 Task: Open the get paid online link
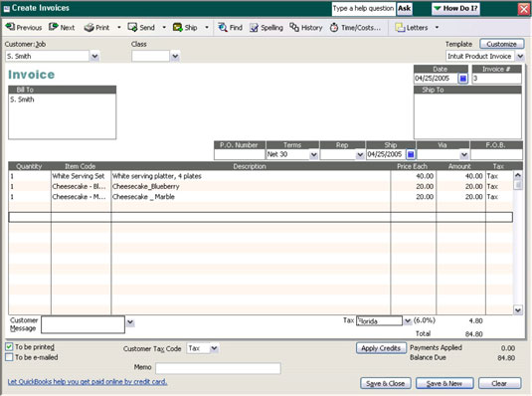coord(88,382)
